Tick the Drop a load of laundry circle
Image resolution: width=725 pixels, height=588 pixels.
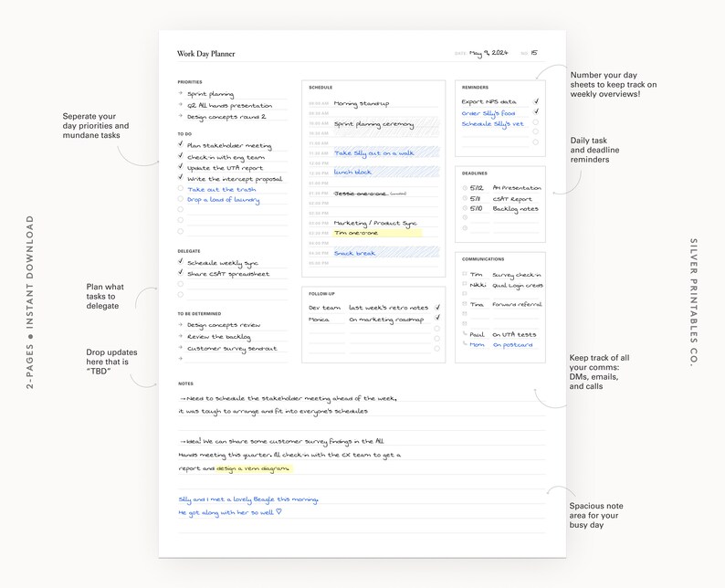(180, 199)
